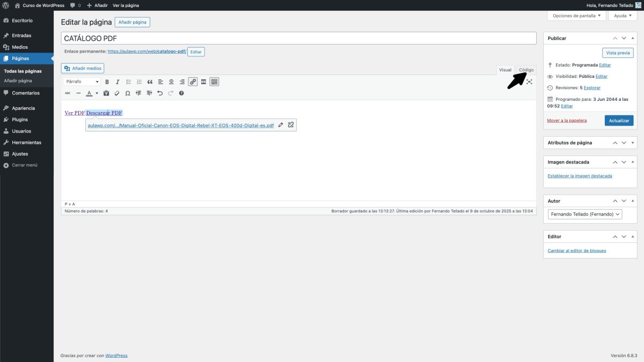Viewport: 644px width, 362px height.
Task: Toggle the toolbar kitchen sink button
Action: click(x=214, y=82)
